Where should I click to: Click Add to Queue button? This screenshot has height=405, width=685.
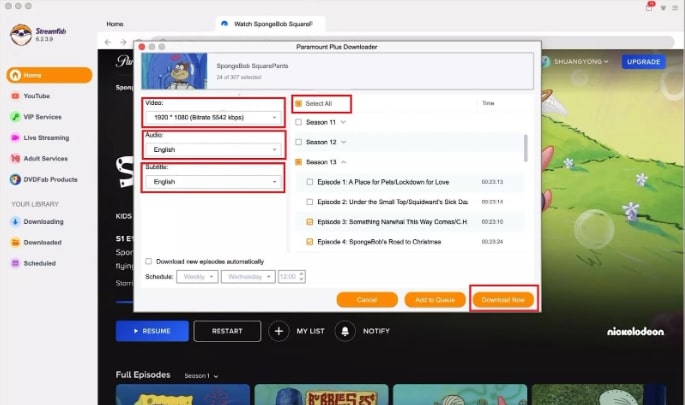click(x=435, y=300)
